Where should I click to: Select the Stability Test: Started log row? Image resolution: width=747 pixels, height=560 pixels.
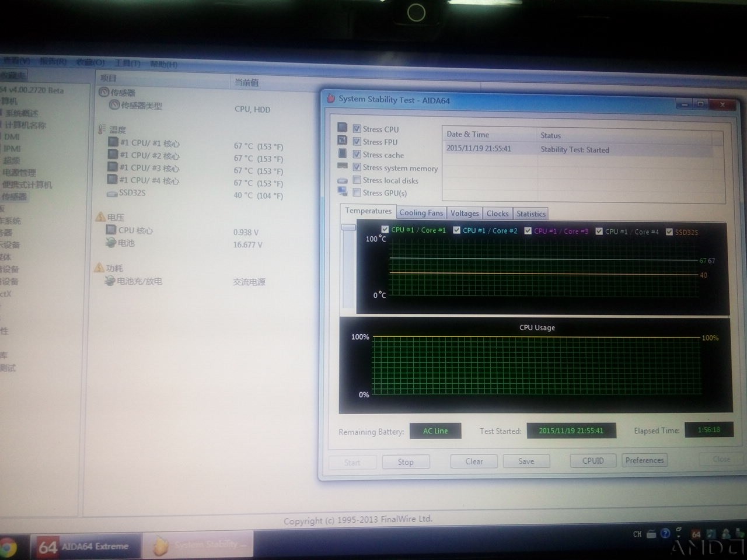tap(578, 149)
